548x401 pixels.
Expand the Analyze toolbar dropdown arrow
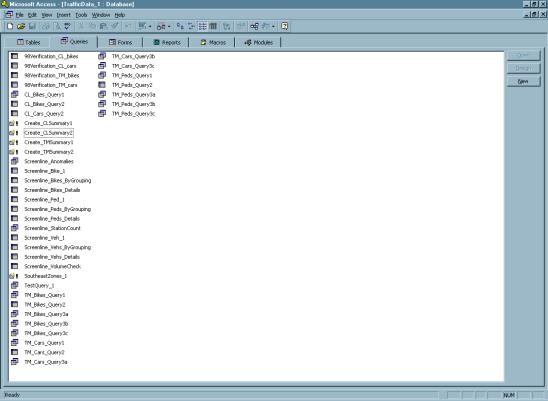(169, 27)
